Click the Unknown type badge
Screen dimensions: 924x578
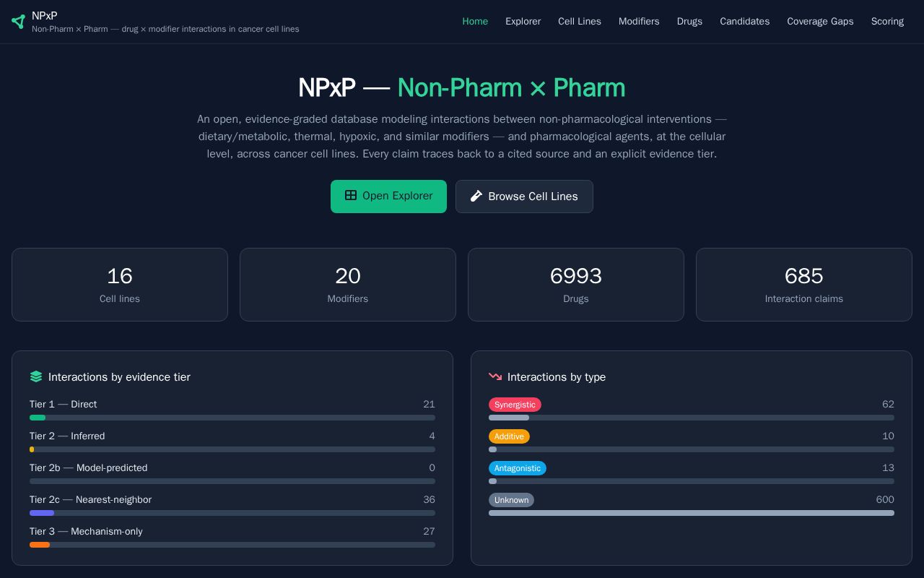point(511,500)
